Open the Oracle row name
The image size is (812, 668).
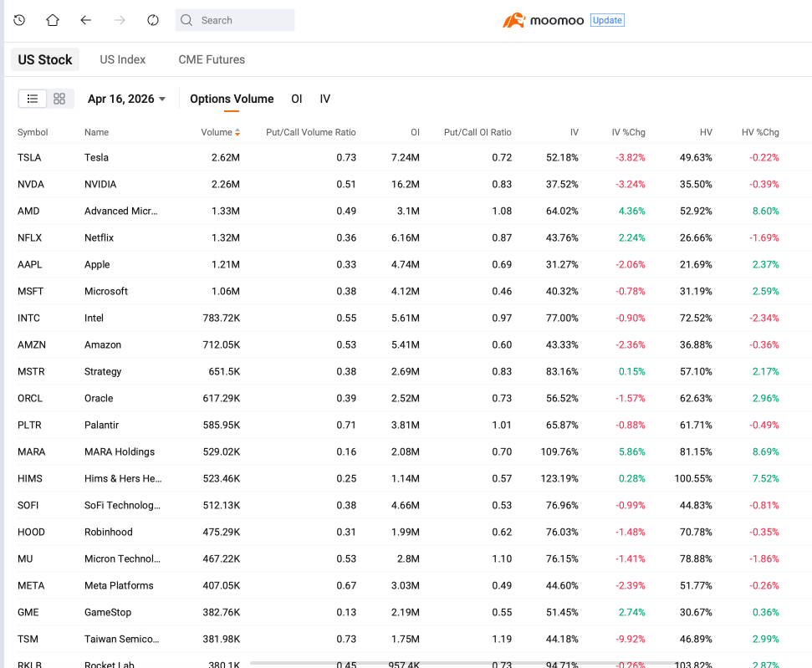click(x=99, y=398)
